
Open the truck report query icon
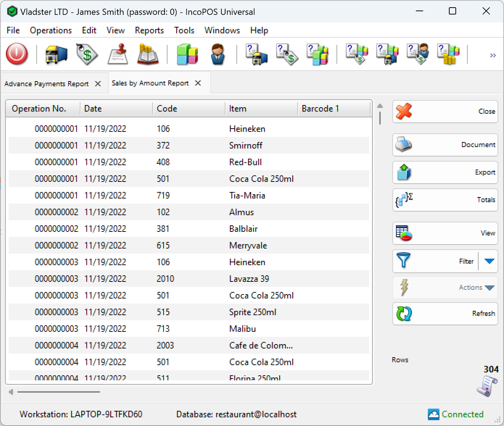256,55
